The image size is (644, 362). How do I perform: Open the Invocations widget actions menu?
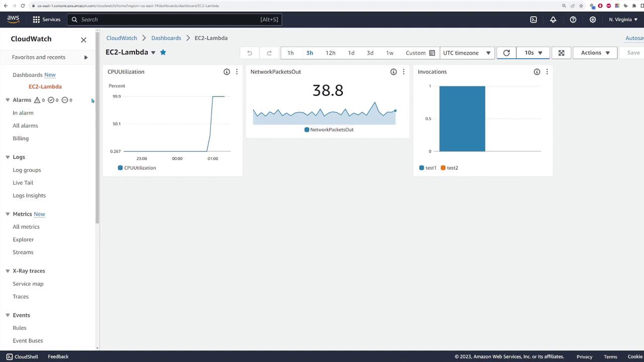point(547,72)
